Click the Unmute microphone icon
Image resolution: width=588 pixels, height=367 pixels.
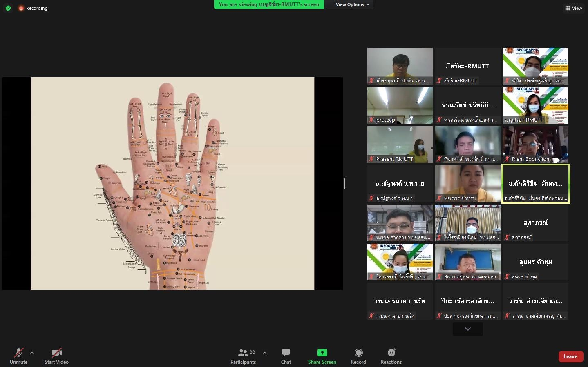pos(18,353)
